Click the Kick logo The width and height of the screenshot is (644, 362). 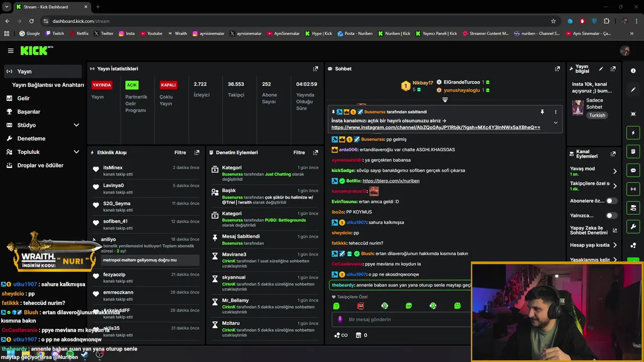click(x=36, y=50)
